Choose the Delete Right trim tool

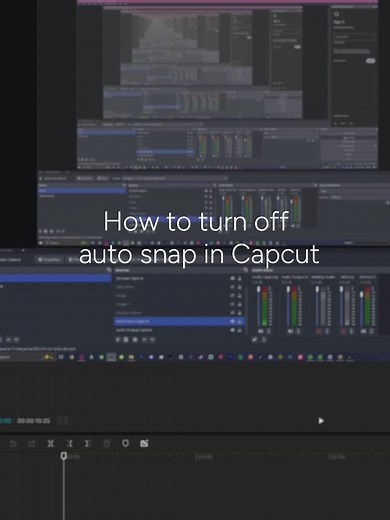point(87,444)
